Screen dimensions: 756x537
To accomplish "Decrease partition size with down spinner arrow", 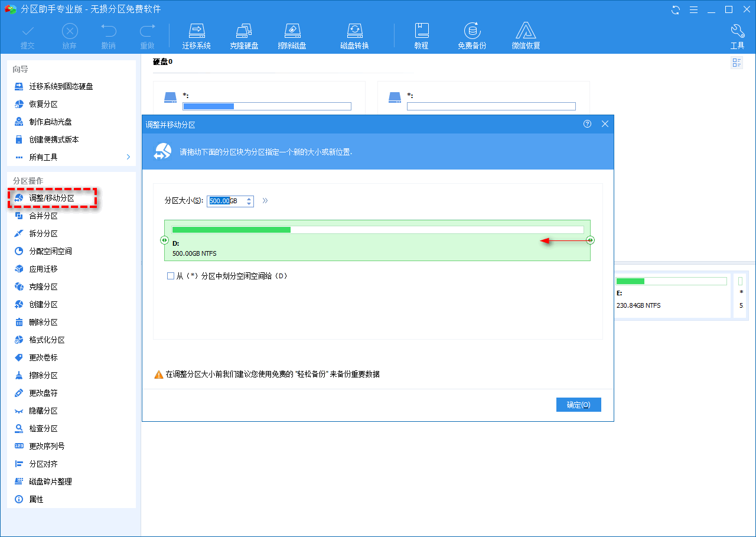I will click(x=249, y=204).
